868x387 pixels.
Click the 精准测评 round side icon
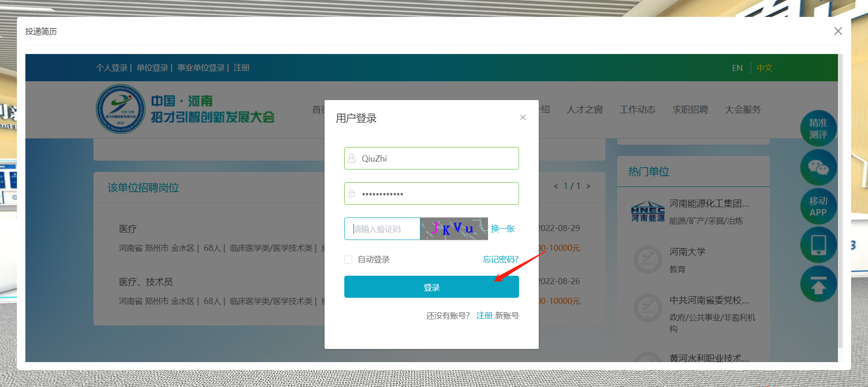(x=818, y=129)
